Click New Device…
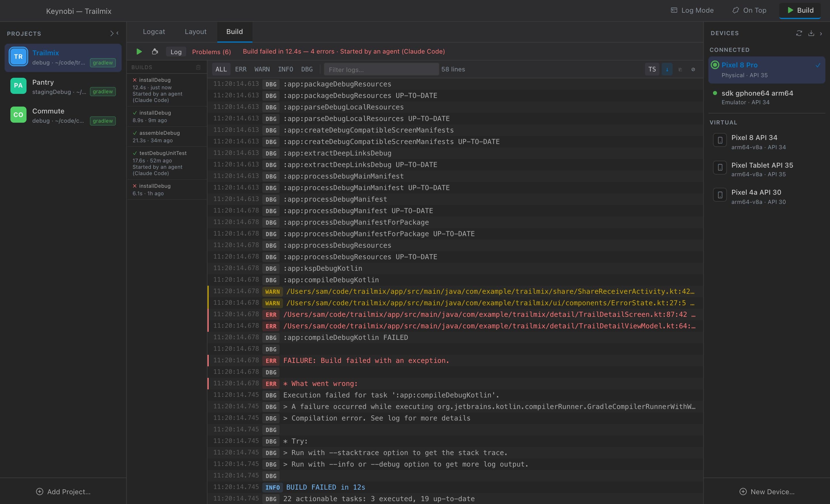This screenshot has height=504, width=830. (767, 492)
